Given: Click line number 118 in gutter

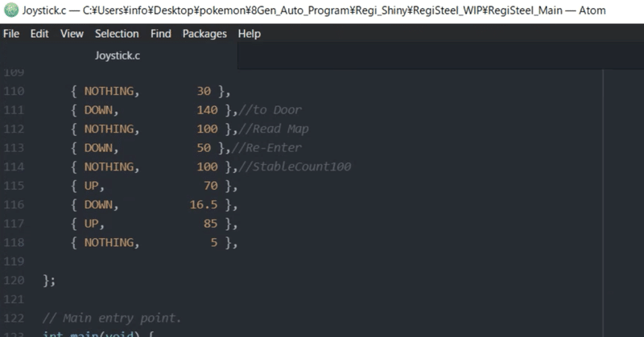Looking at the screenshot, I should (14, 243).
